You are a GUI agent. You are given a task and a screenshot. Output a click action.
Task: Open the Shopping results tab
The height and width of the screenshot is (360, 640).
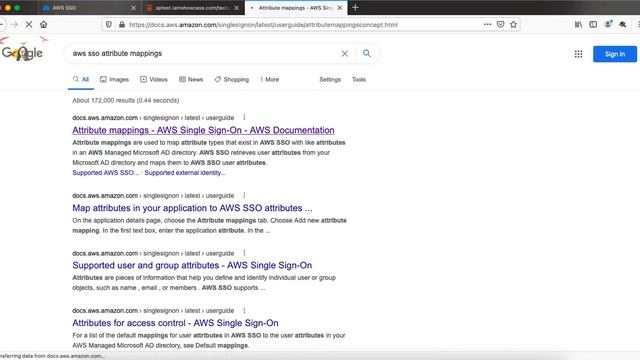pyautogui.click(x=231, y=80)
